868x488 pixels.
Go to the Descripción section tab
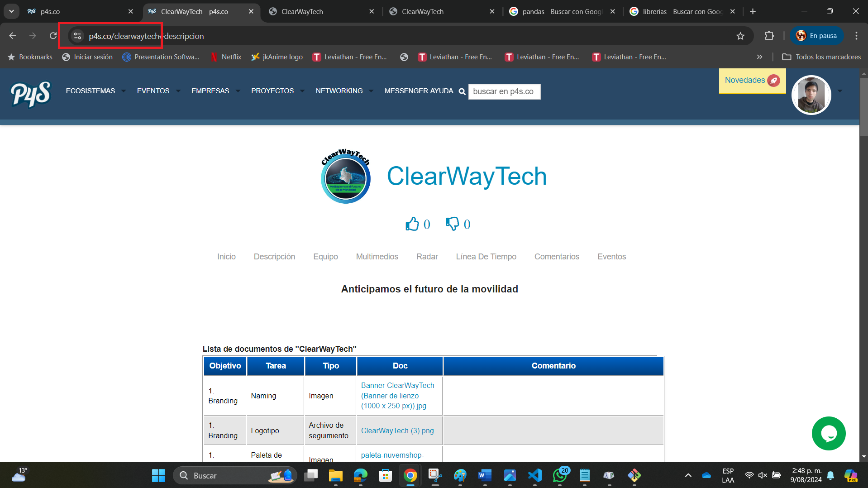(274, 257)
